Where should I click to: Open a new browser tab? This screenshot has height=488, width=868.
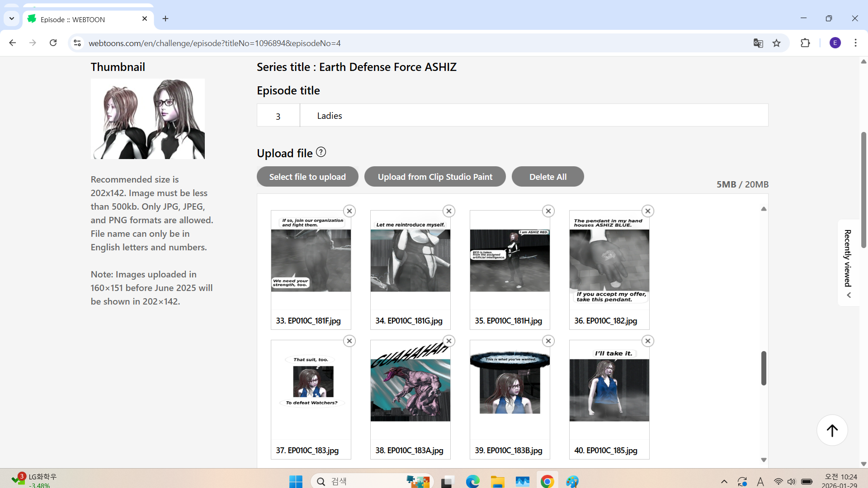[165, 19]
